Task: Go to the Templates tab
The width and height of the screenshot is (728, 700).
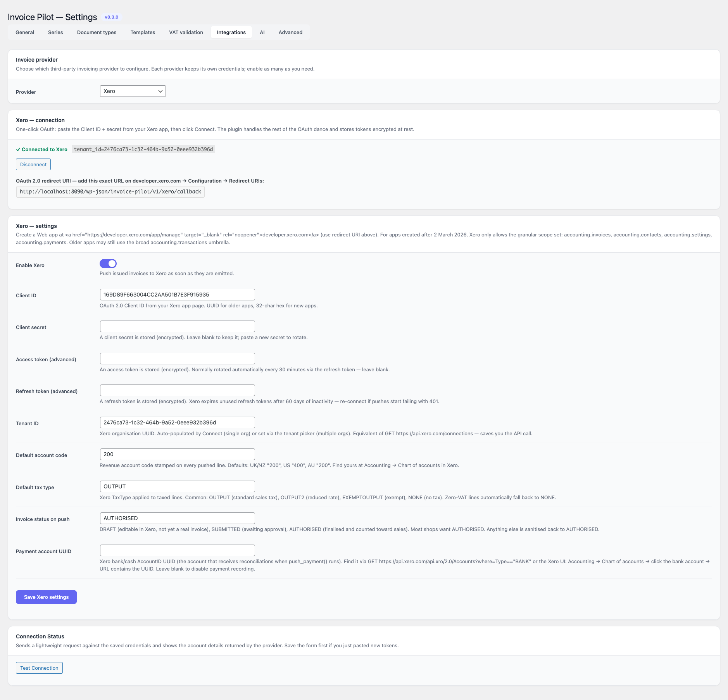Action: point(143,33)
